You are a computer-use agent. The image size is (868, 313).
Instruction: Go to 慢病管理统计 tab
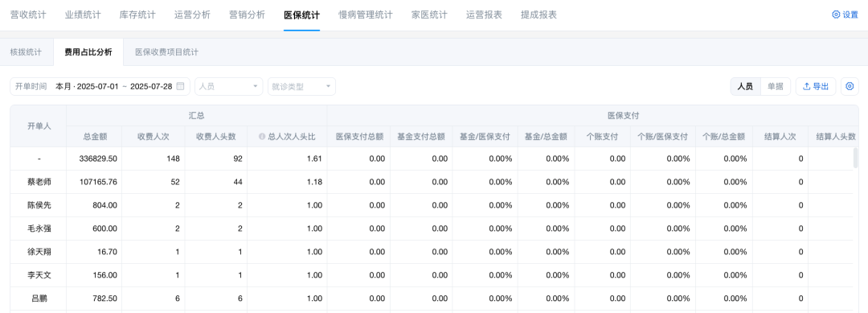click(x=366, y=15)
